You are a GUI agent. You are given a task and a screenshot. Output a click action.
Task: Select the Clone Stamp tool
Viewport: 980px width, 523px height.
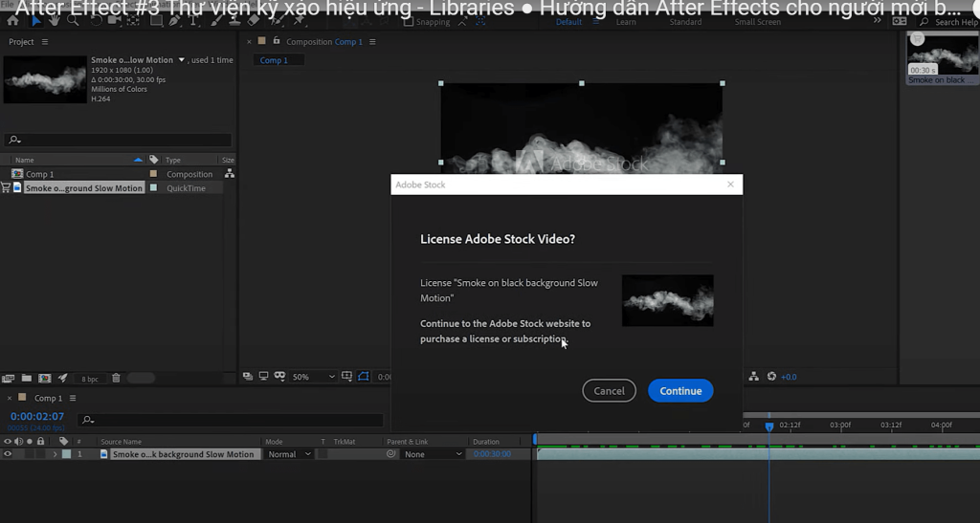[x=234, y=21]
